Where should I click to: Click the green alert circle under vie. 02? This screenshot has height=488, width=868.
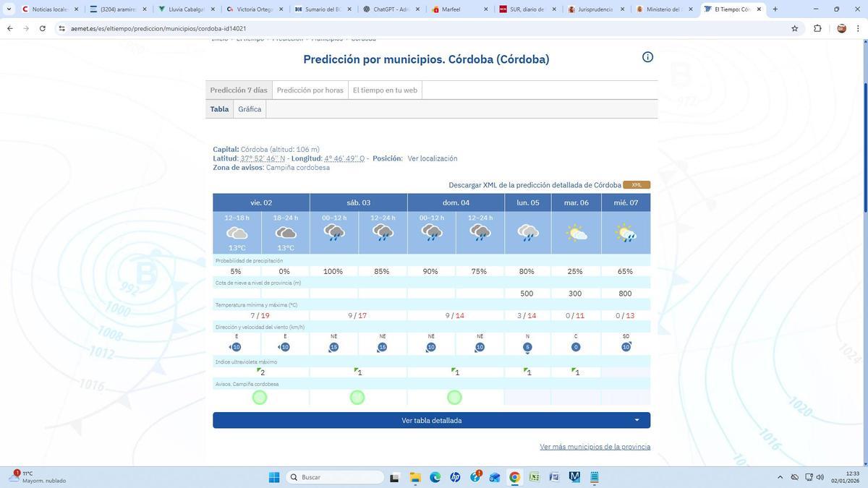[260, 397]
